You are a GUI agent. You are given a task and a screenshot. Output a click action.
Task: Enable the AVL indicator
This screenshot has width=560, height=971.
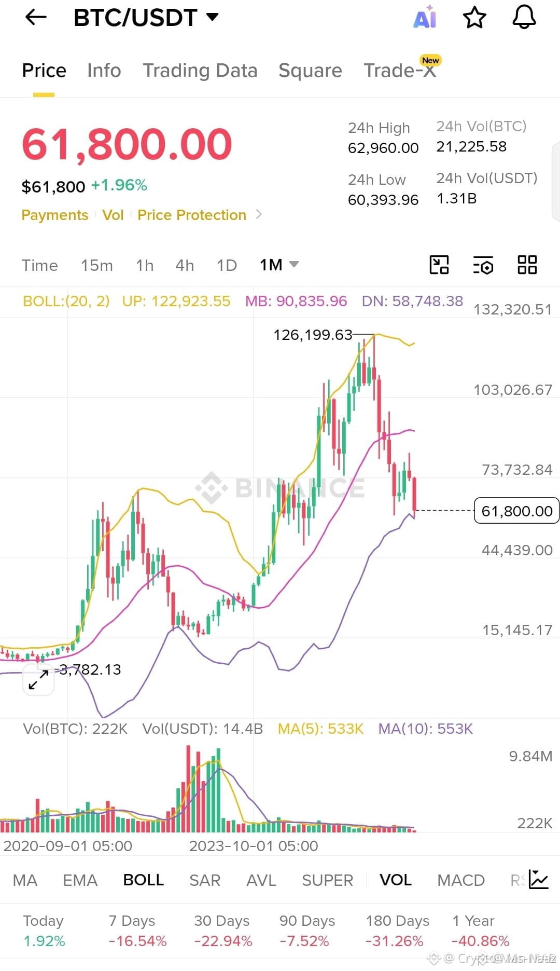261,880
